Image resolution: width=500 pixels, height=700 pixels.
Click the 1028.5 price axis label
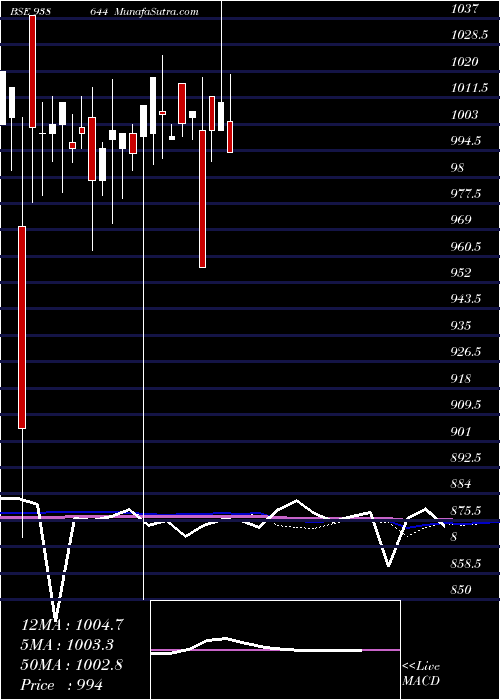tap(469, 35)
